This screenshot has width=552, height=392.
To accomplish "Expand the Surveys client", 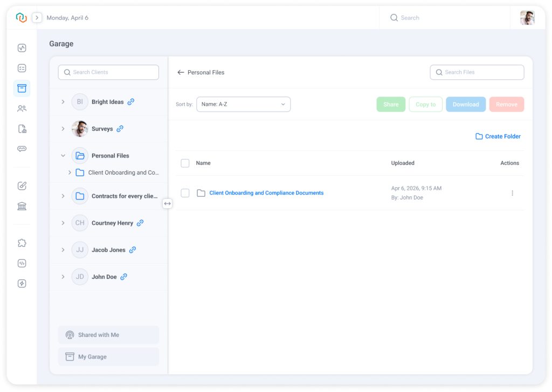I will pyautogui.click(x=63, y=129).
